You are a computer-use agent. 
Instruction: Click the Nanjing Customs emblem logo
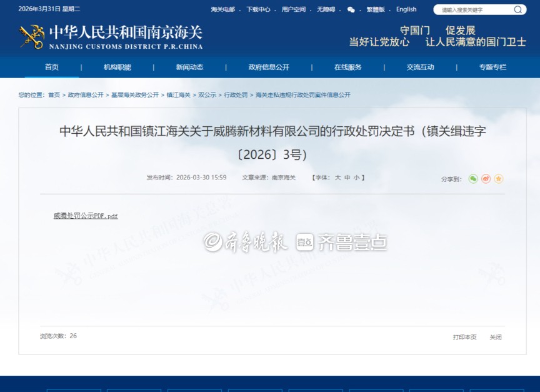[x=31, y=37]
